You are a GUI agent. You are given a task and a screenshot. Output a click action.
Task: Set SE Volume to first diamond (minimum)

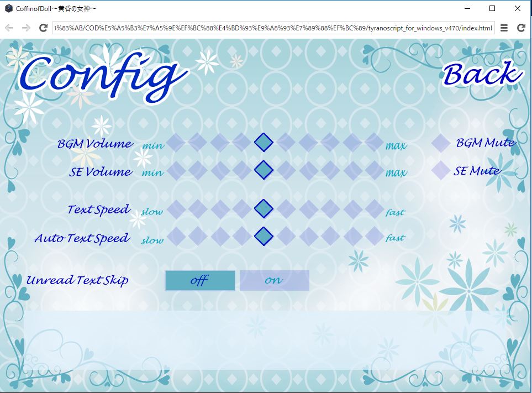coord(176,170)
